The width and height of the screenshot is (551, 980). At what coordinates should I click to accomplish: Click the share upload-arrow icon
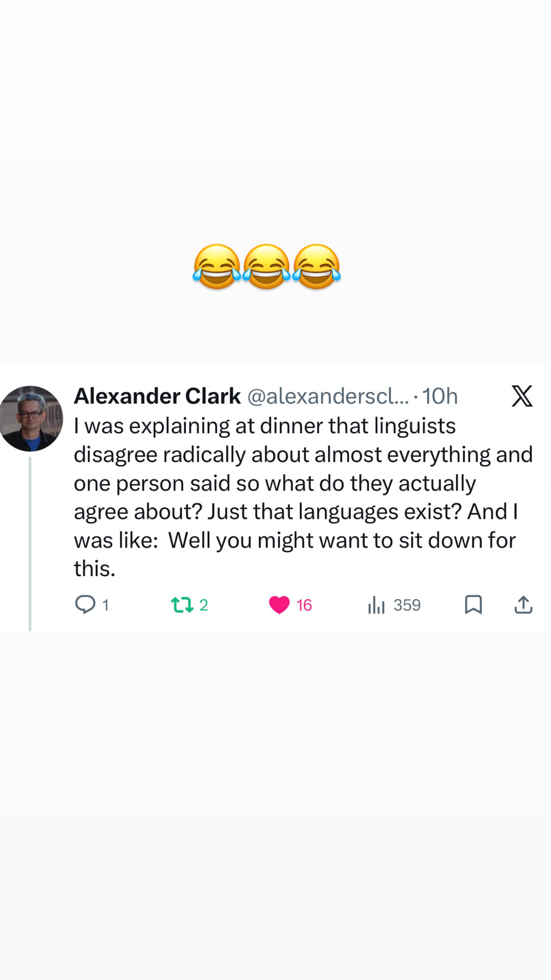point(523,605)
